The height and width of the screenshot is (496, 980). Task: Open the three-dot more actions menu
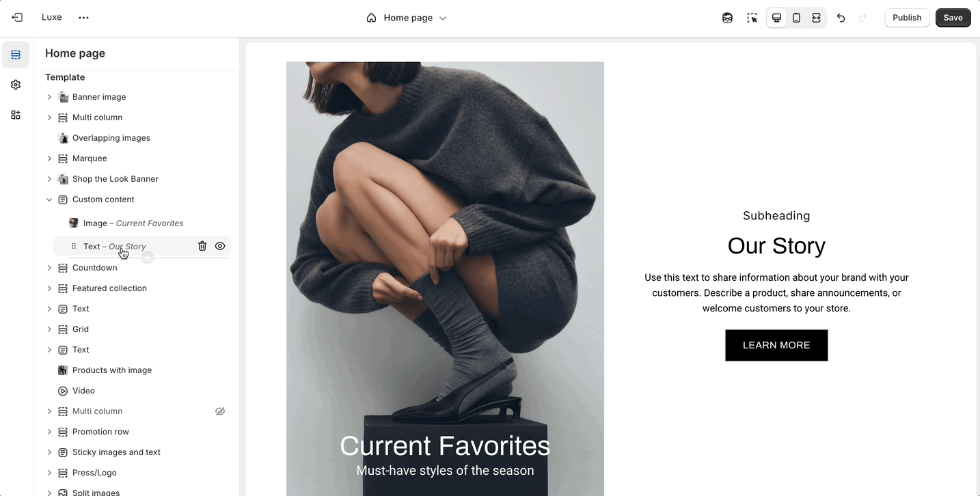click(x=83, y=18)
